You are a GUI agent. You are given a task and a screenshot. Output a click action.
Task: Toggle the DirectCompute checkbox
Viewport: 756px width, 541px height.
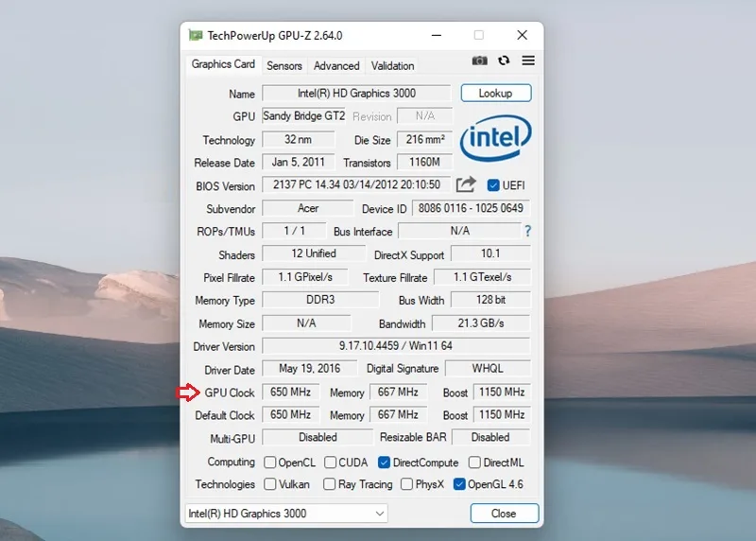(384, 462)
